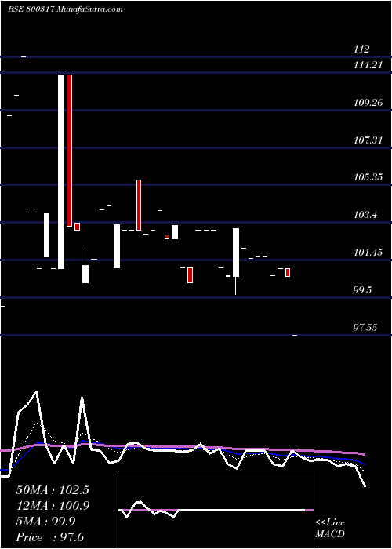Click the 99.5 price level label
The height and width of the screenshot is (549, 392).
[362, 290]
